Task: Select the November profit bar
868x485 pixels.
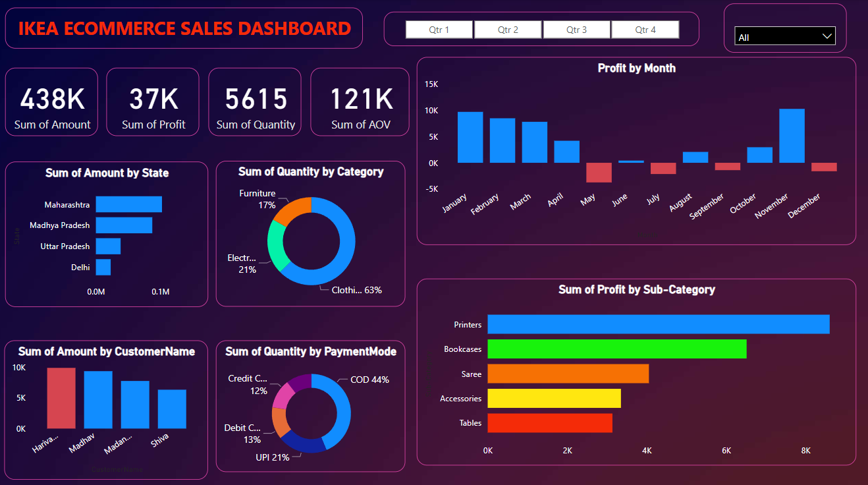Action: tap(792, 136)
